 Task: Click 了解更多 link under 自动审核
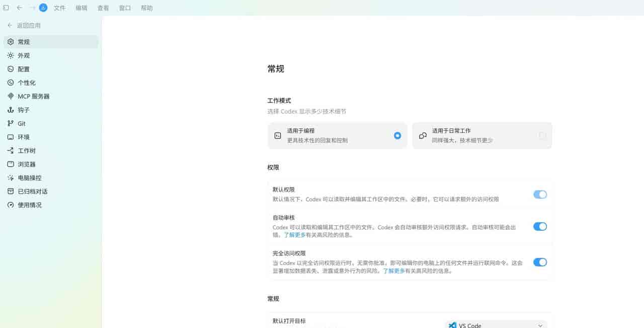tap(295, 235)
